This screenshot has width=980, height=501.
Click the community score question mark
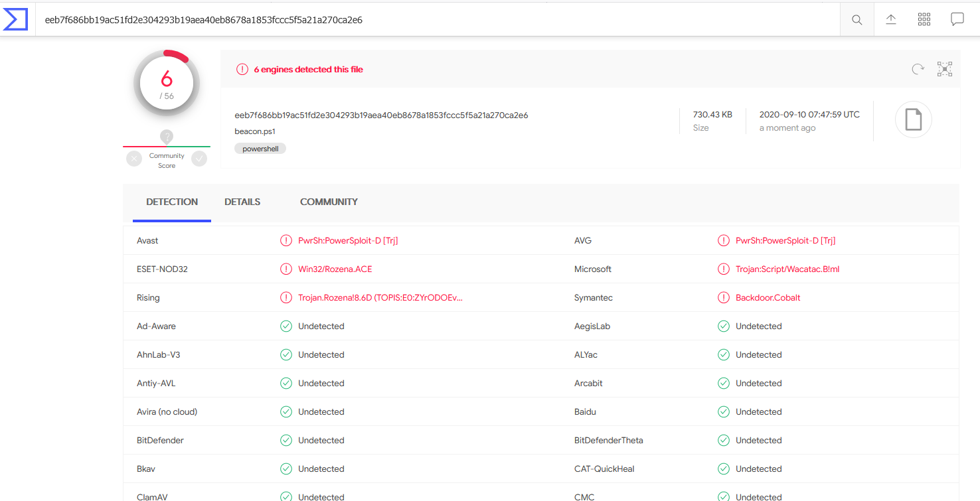click(x=167, y=137)
